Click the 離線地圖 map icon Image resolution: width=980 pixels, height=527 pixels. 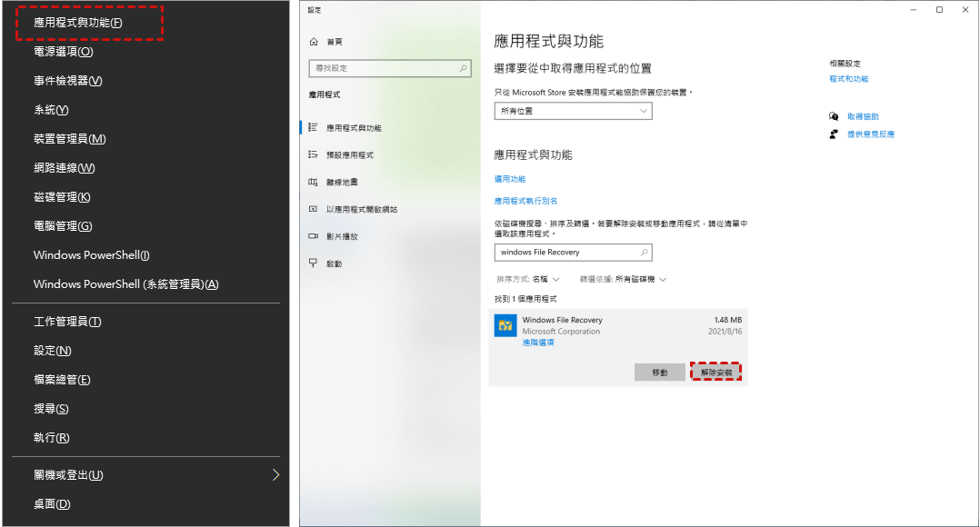[x=313, y=182]
